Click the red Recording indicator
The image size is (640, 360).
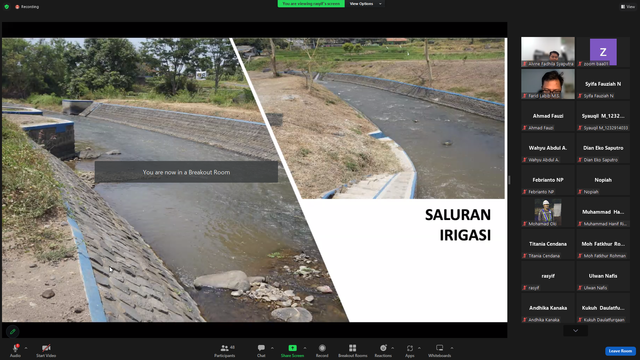click(27, 7)
